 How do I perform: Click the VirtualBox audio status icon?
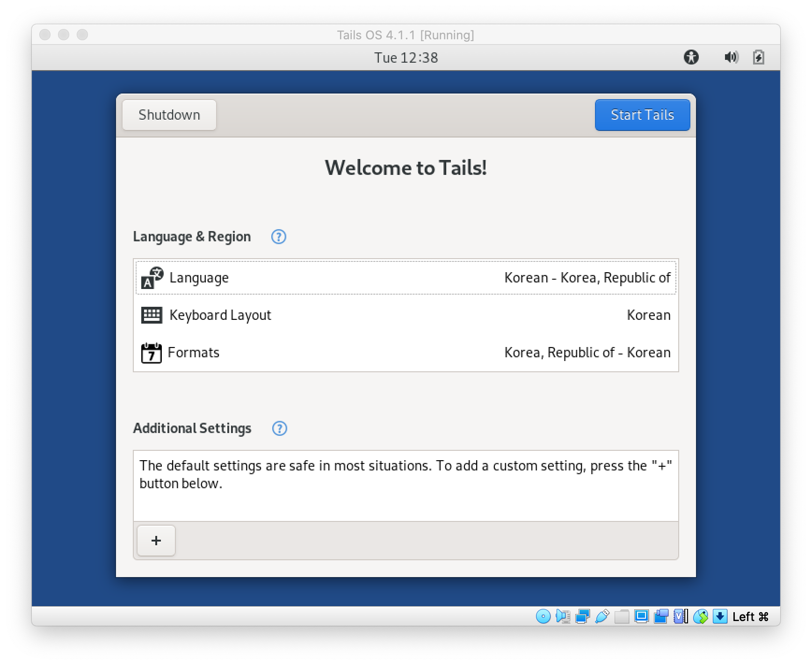click(563, 616)
